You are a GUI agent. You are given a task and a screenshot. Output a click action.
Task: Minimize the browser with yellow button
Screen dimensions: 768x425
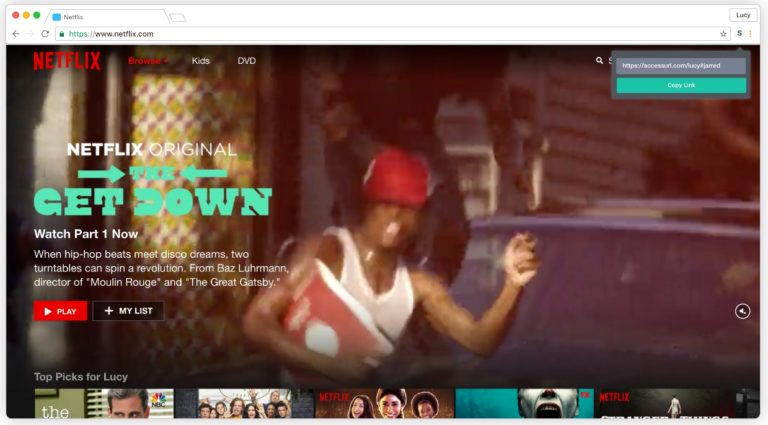pyautogui.click(x=26, y=15)
